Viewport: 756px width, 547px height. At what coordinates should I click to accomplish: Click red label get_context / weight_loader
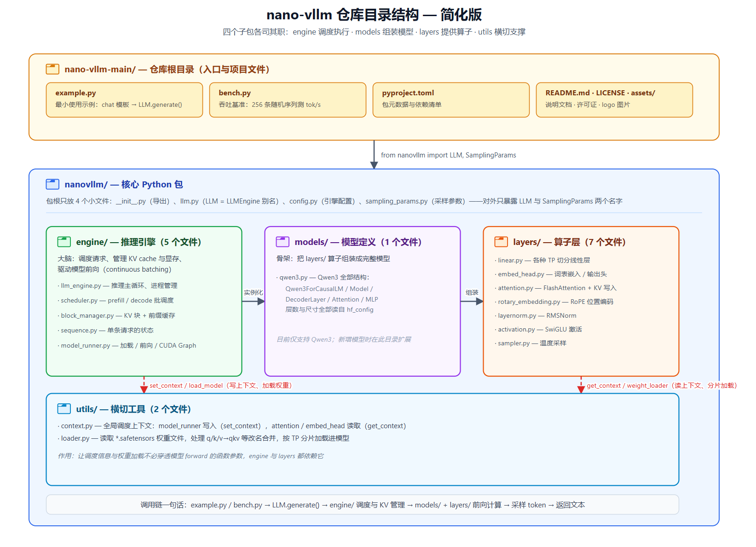[x=662, y=385]
